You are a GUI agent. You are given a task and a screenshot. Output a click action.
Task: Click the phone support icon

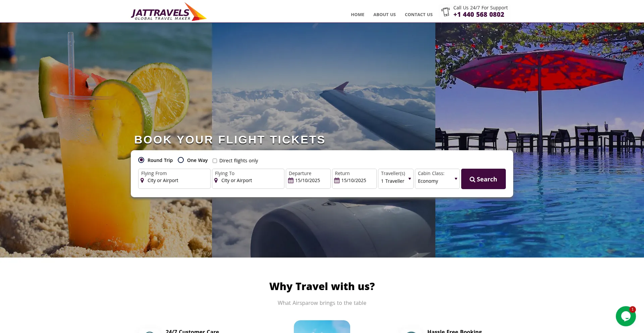click(445, 12)
